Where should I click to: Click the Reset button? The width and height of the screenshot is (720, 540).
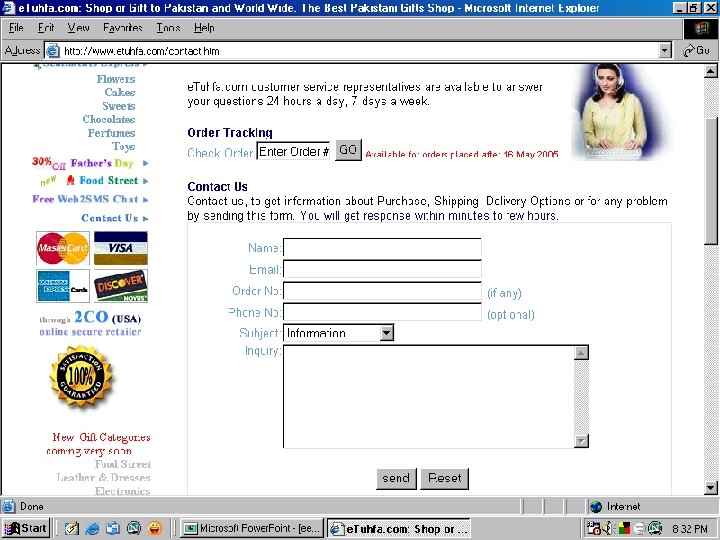(x=444, y=478)
